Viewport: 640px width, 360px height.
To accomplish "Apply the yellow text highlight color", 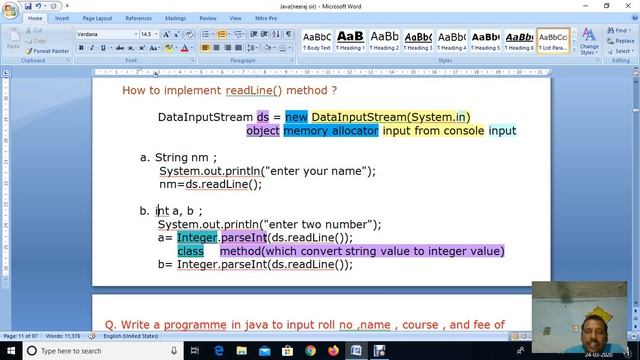I will pyautogui.click(x=168, y=48).
